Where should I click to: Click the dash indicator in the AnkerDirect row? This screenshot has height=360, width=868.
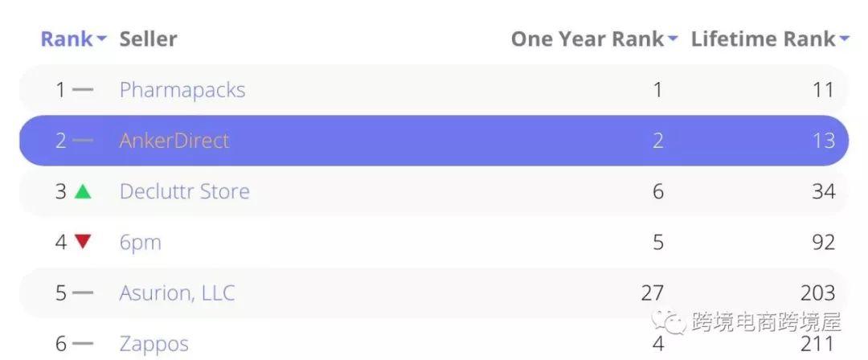coord(83,141)
